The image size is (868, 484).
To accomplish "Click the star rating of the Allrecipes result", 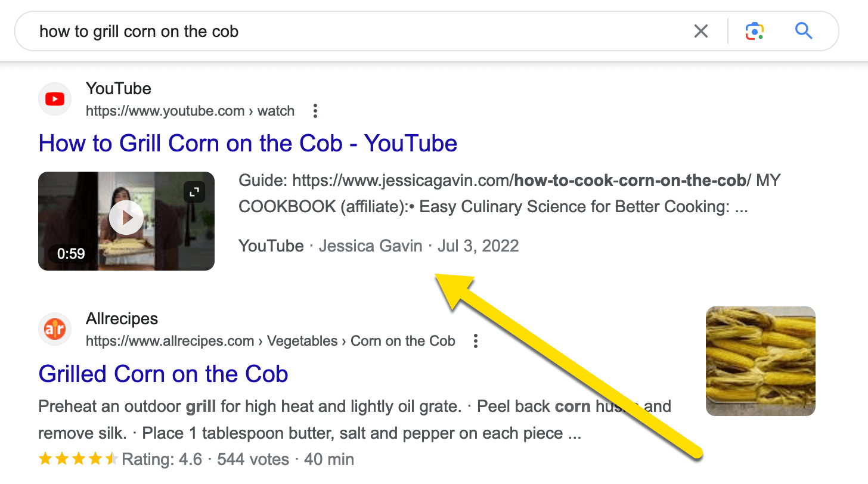I will point(78,460).
